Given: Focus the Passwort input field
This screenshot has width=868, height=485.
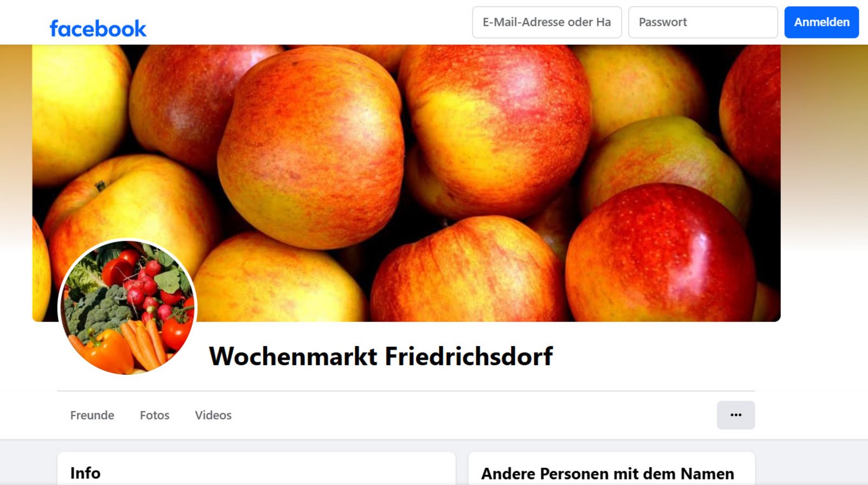Looking at the screenshot, I should click(703, 22).
